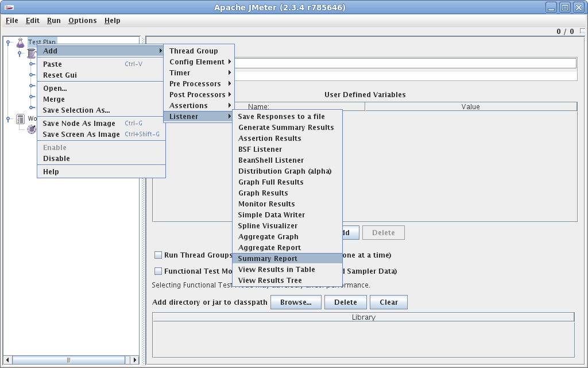Select Distribution Graph (alpha)
Viewport: 588px width, 368px height.
[x=287, y=171]
